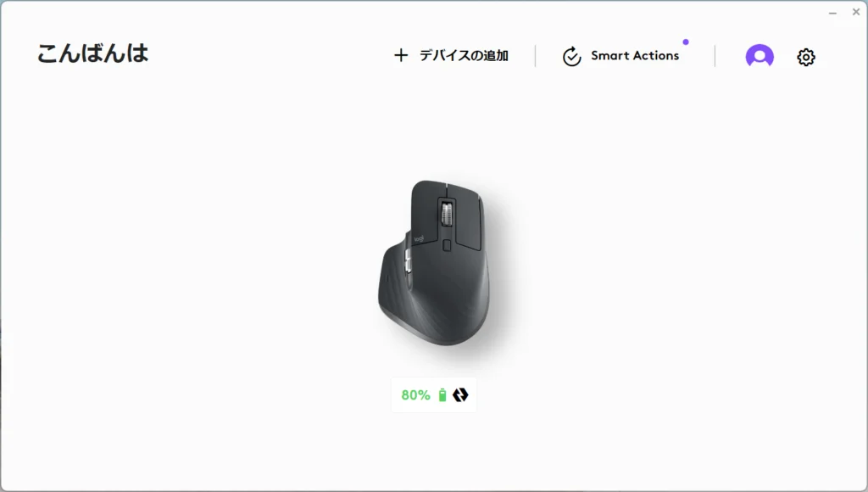
Task: Click the side buttons on the mouse's thumb area
Action: coord(409,260)
